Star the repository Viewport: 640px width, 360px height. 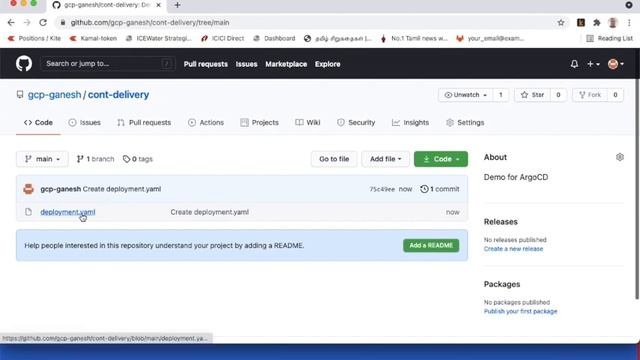click(532, 95)
